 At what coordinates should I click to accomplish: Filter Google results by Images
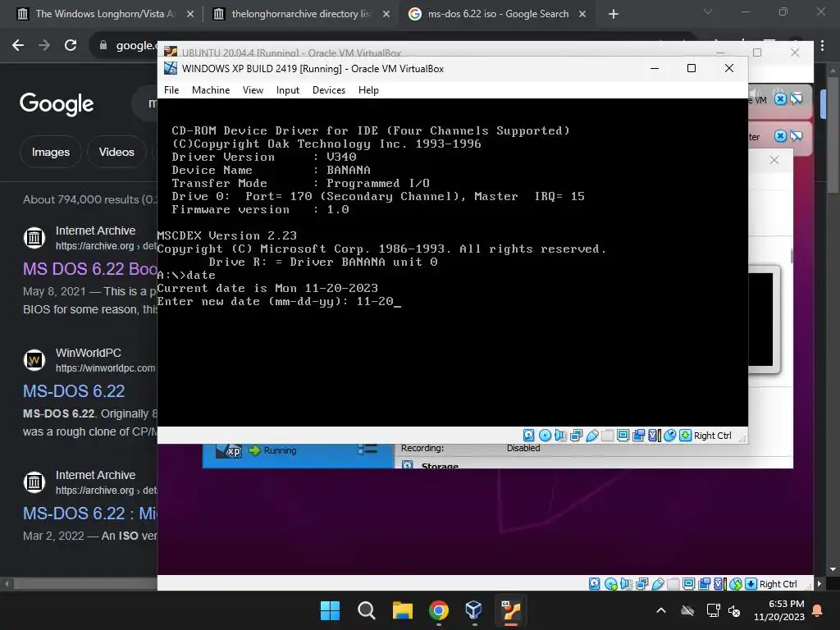pos(50,152)
